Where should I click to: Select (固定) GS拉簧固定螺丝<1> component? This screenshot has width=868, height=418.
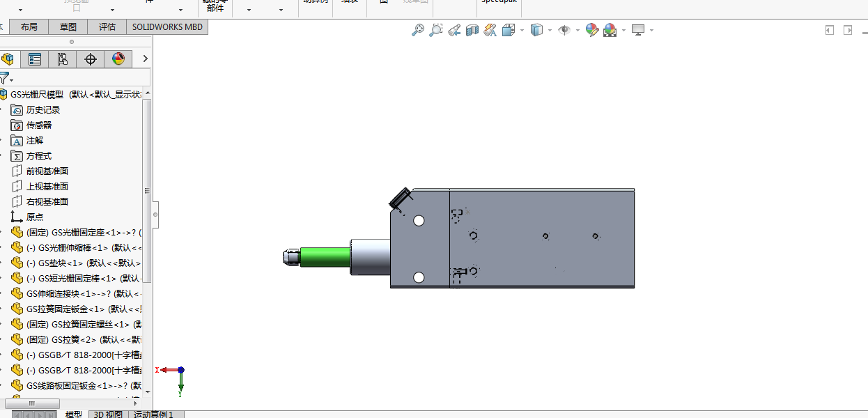84,324
